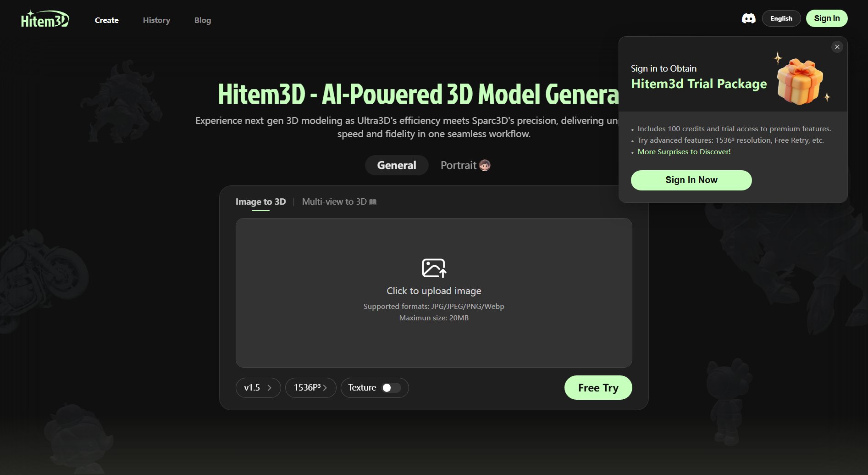Viewport: 868px width, 475px height.
Task: Click the Hitem3D main page headline
Action: pyautogui.click(x=418, y=94)
